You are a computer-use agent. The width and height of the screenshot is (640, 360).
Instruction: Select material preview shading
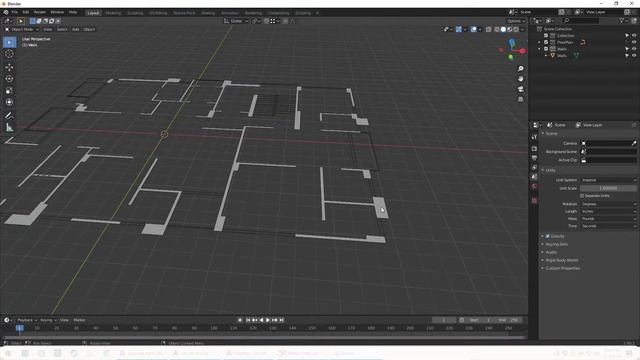(509, 29)
